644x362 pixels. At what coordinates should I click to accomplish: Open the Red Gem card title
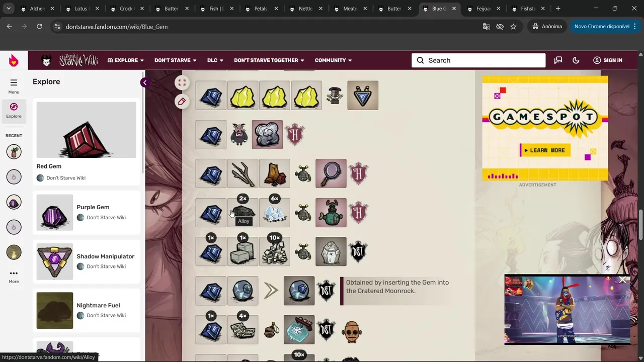point(49,166)
